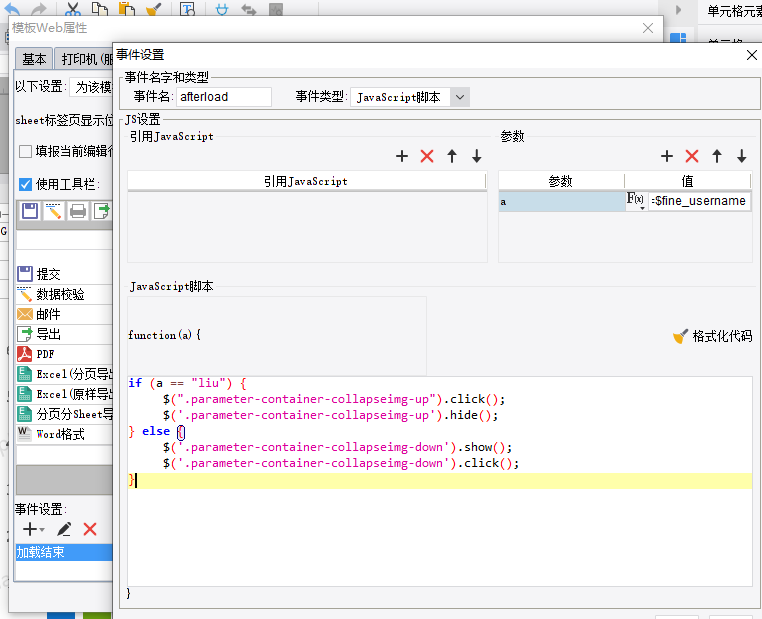Move the parameter down
Screen dimensions: 762x619
[742, 156]
